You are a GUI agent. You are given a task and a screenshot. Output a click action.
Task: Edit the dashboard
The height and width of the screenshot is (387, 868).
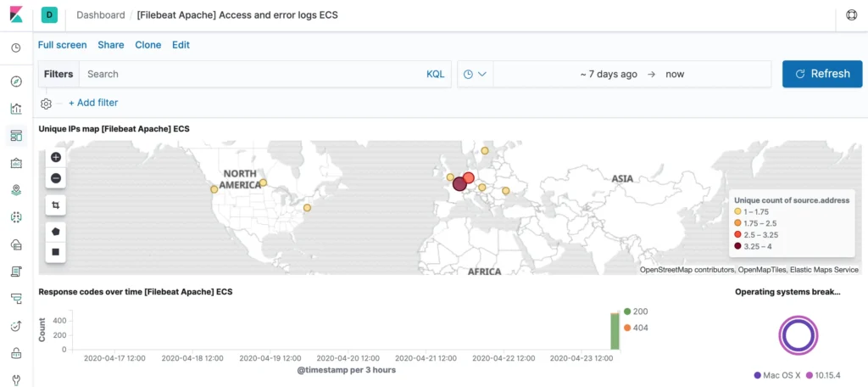[x=181, y=45]
